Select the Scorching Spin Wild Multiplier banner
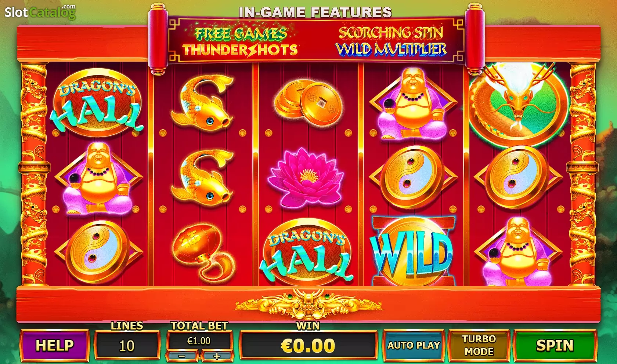Image resolution: width=617 pixels, height=364 pixels. [391, 41]
